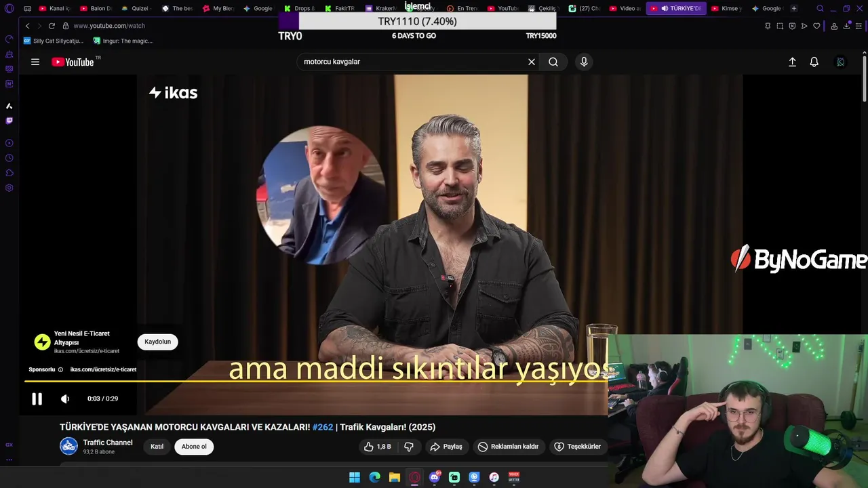Switch to the Video a browser tab

(625, 9)
